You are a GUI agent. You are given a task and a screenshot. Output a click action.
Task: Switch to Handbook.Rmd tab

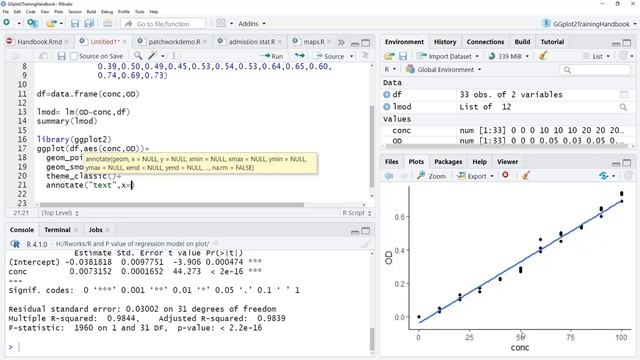click(39, 42)
